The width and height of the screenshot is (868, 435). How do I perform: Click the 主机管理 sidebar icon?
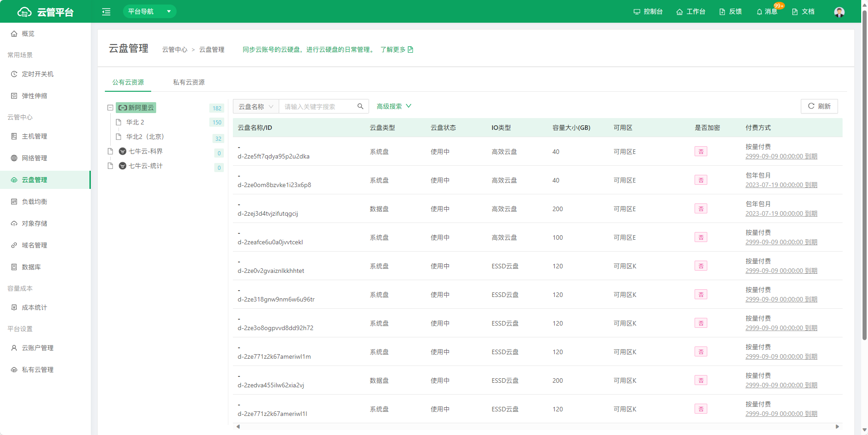pos(14,136)
